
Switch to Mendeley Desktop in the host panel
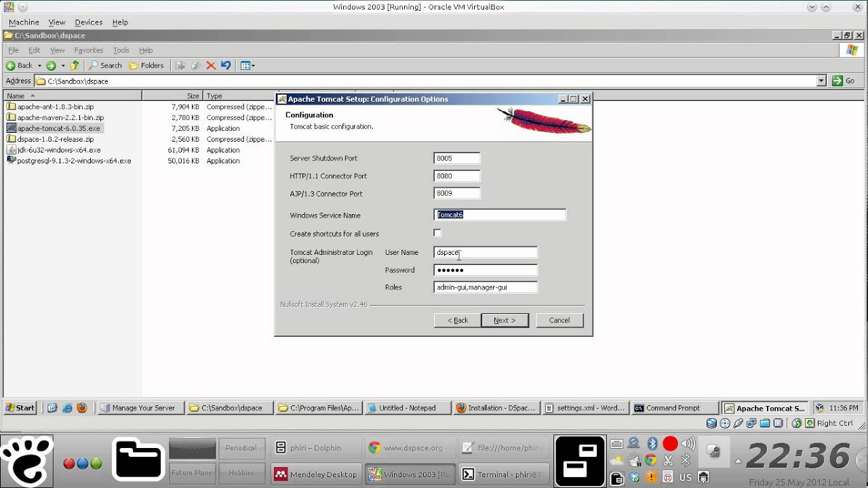click(x=316, y=474)
